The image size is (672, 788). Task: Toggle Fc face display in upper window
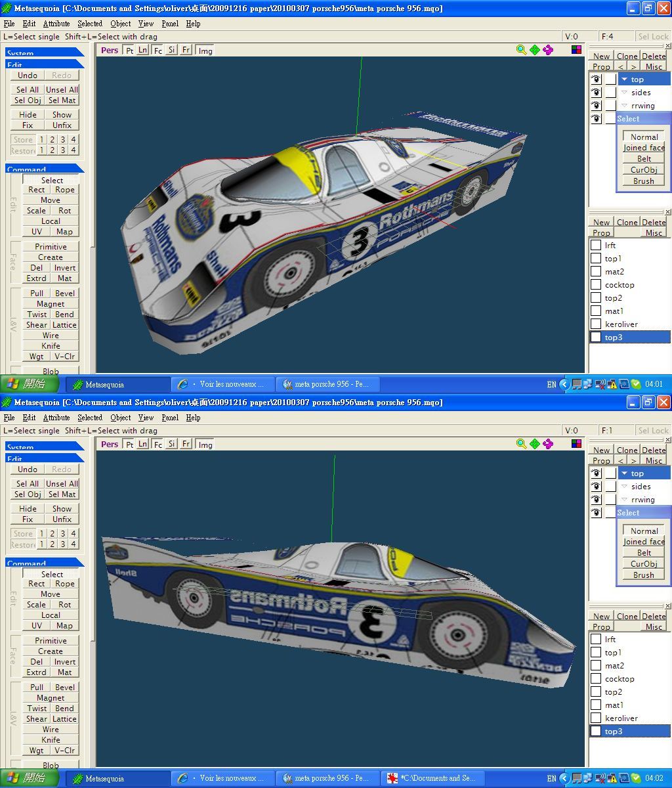click(x=157, y=51)
